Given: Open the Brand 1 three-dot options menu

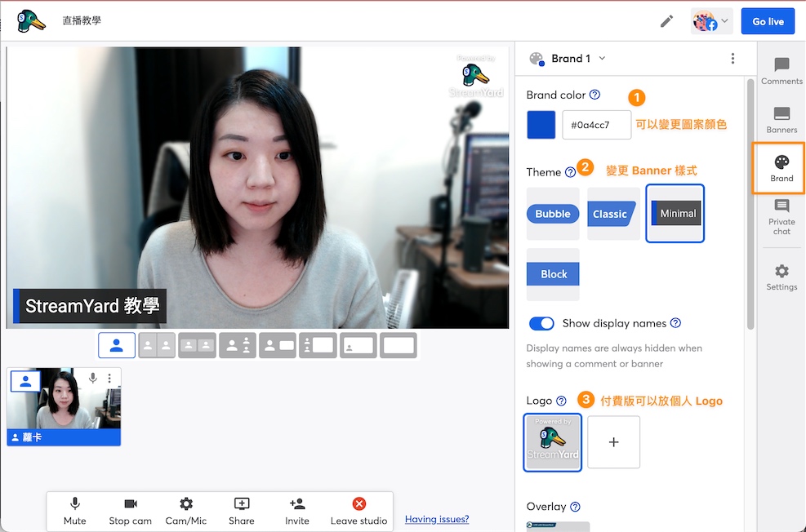Looking at the screenshot, I should (x=733, y=59).
